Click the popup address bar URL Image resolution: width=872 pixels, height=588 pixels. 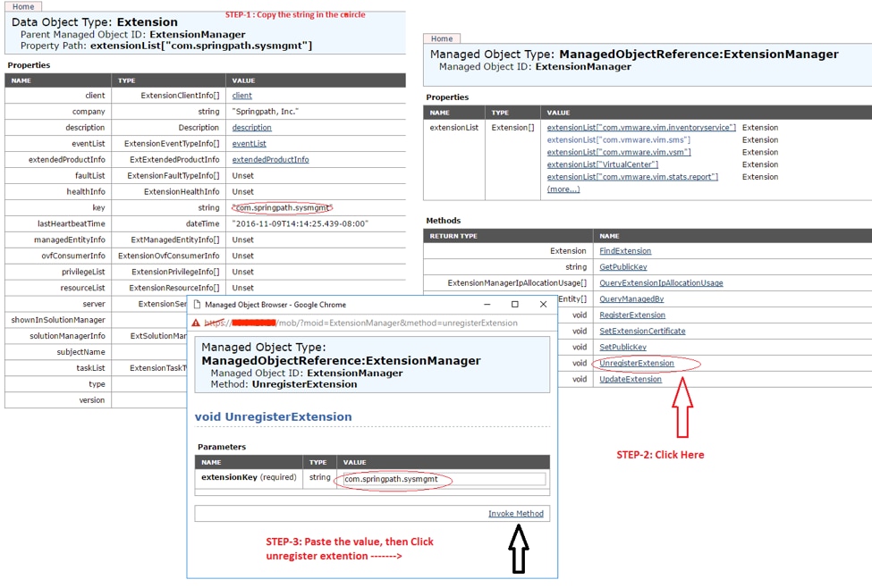click(361, 323)
